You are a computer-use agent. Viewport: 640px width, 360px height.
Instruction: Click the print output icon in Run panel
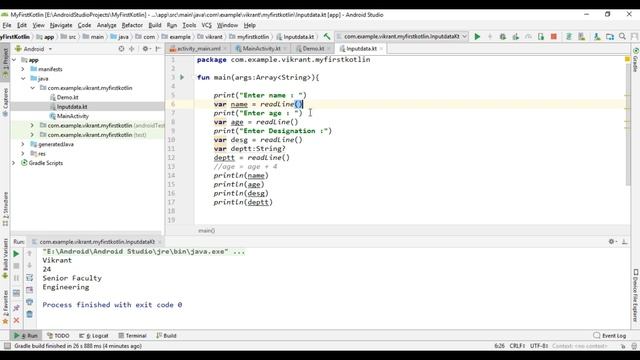29,302
